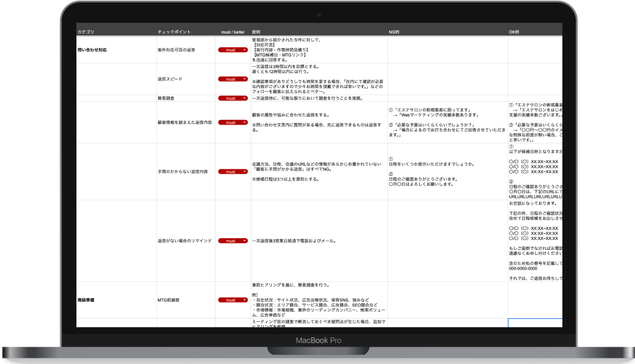Open the must dropdown for 顧客情報を踏まえた返信内容

[x=233, y=122]
